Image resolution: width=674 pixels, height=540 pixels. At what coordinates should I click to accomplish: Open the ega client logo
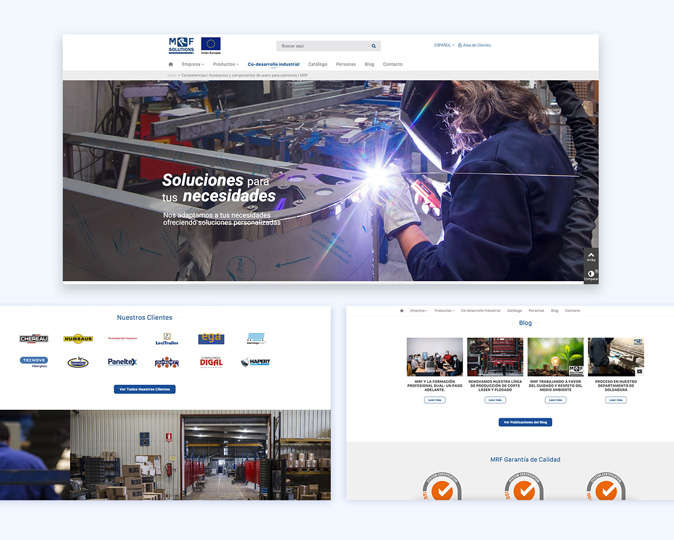coord(211,339)
